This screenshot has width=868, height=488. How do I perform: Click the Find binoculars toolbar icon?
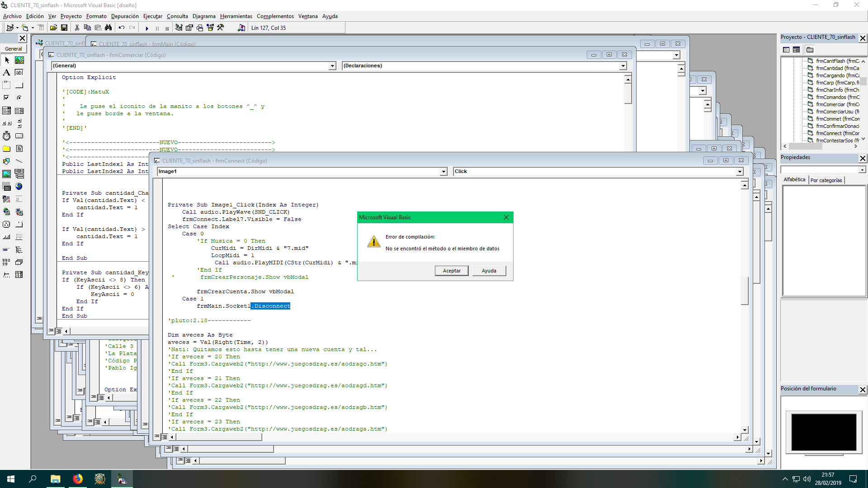tap(108, 28)
